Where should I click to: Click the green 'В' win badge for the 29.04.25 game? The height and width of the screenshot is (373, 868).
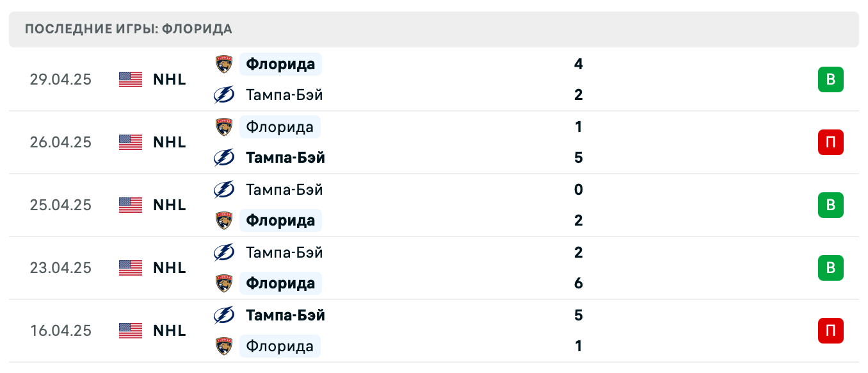(x=831, y=79)
